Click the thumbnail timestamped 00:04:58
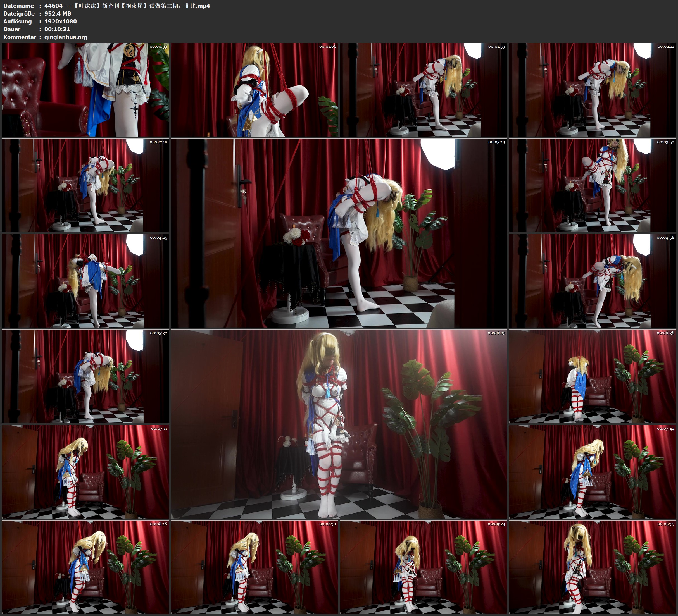 click(x=593, y=280)
